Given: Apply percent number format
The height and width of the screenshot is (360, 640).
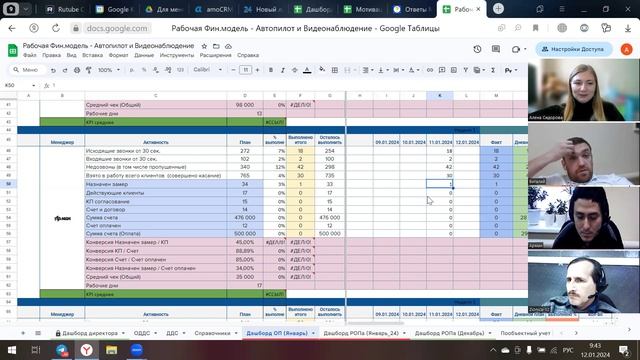Looking at the screenshot, I should [x=144, y=70].
